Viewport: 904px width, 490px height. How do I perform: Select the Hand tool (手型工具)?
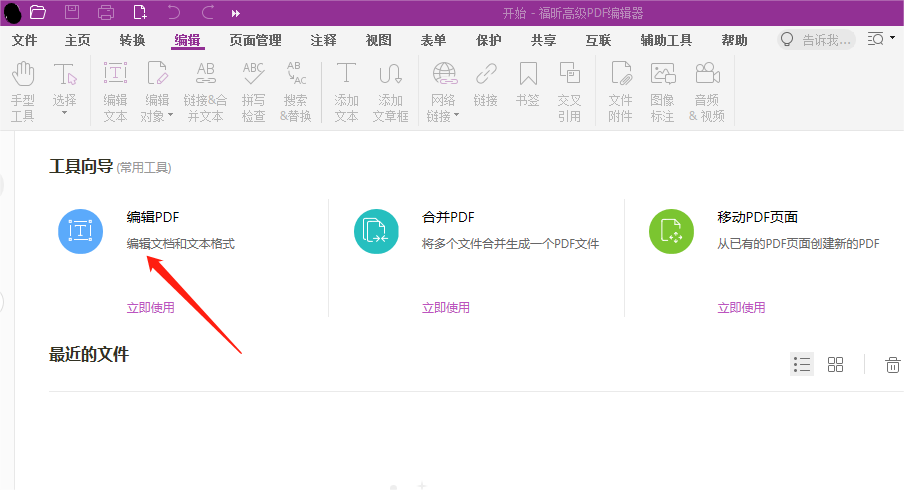click(x=23, y=92)
